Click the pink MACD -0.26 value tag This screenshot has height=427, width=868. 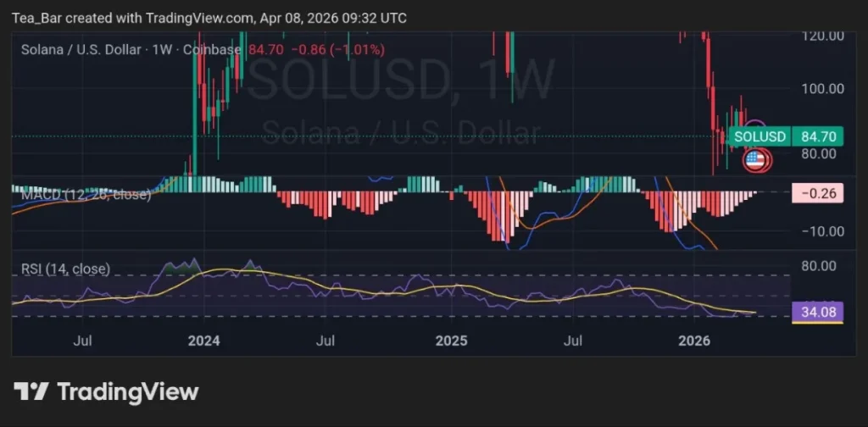point(818,194)
